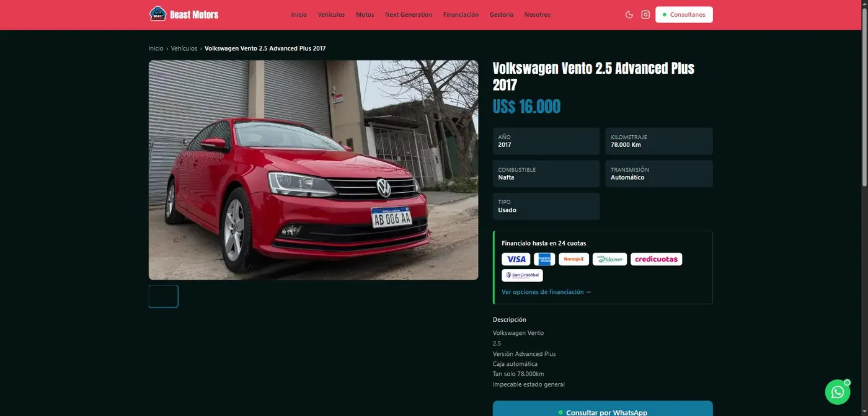Click the Consultanos button
868x416 pixels.
pos(684,14)
